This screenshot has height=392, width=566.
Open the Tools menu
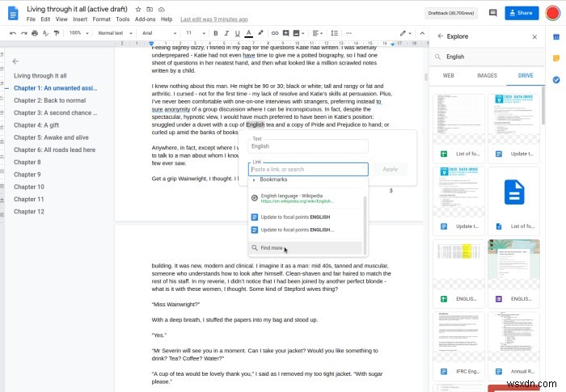tap(122, 19)
